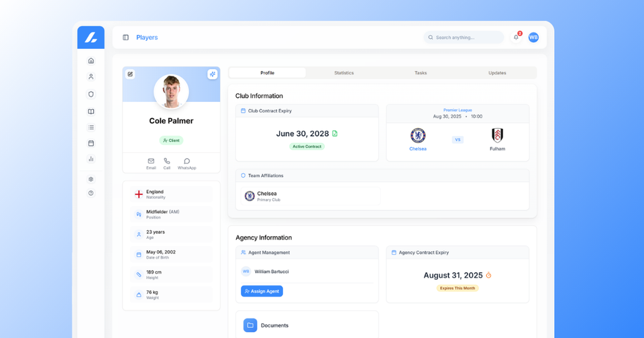Click the Agency Contract Expiry header
Image resolution: width=644 pixels, height=338 pixels.
click(458, 253)
